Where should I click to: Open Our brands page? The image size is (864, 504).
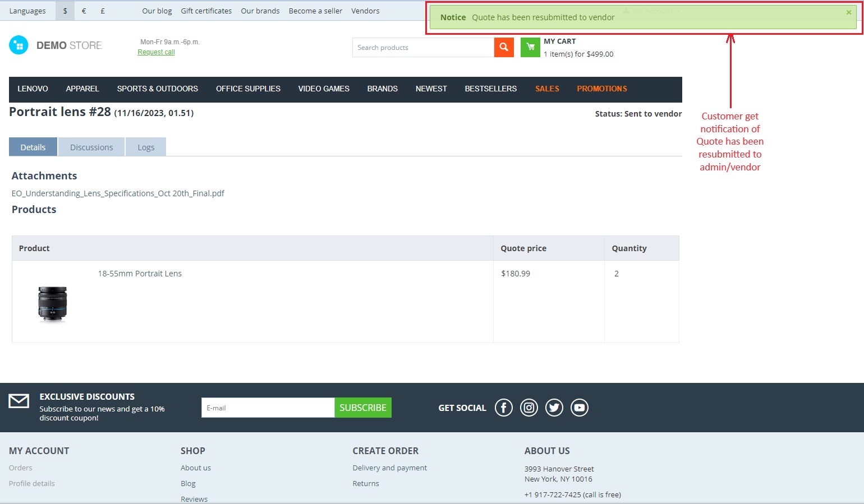point(260,11)
